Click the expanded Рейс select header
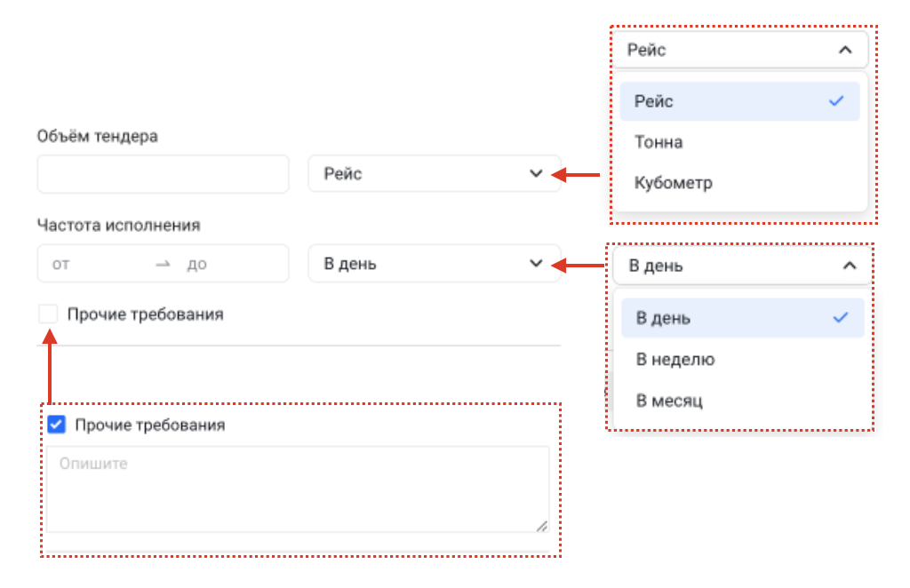The height and width of the screenshot is (588, 910). [740, 50]
